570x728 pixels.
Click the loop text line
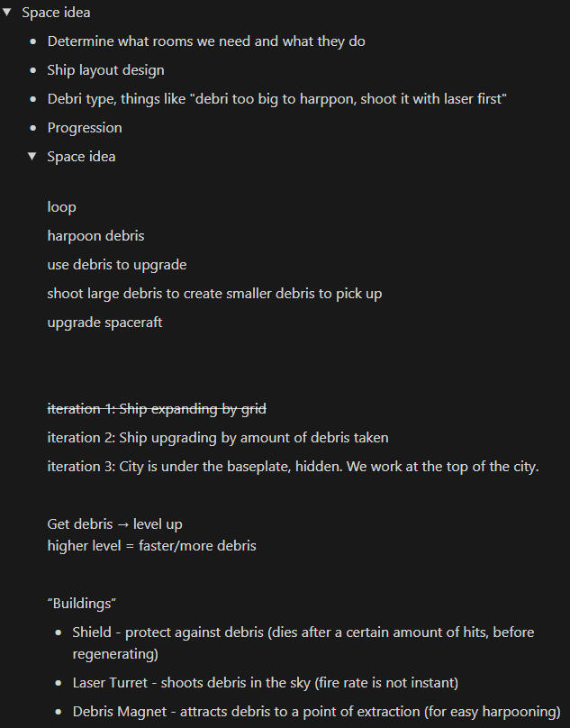[62, 206]
